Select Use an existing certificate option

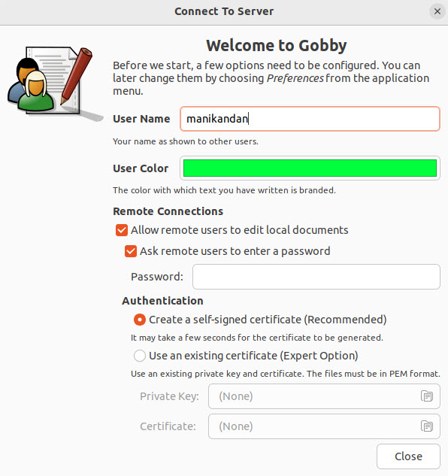[x=140, y=356]
